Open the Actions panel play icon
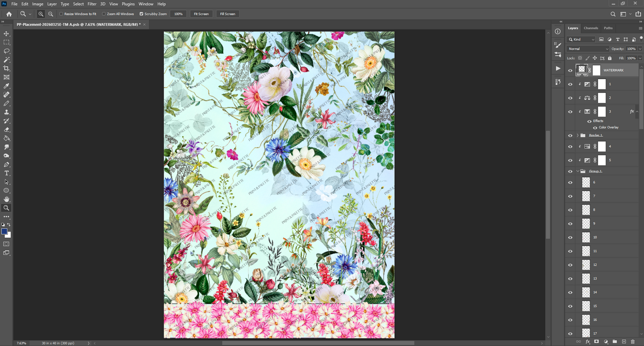 558,68
